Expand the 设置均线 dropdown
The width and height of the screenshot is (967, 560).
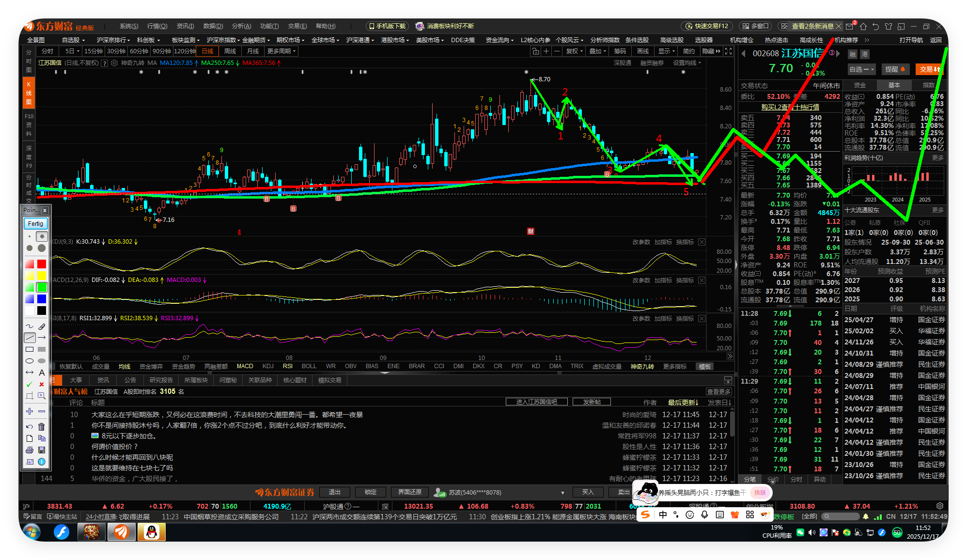click(x=686, y=63)
